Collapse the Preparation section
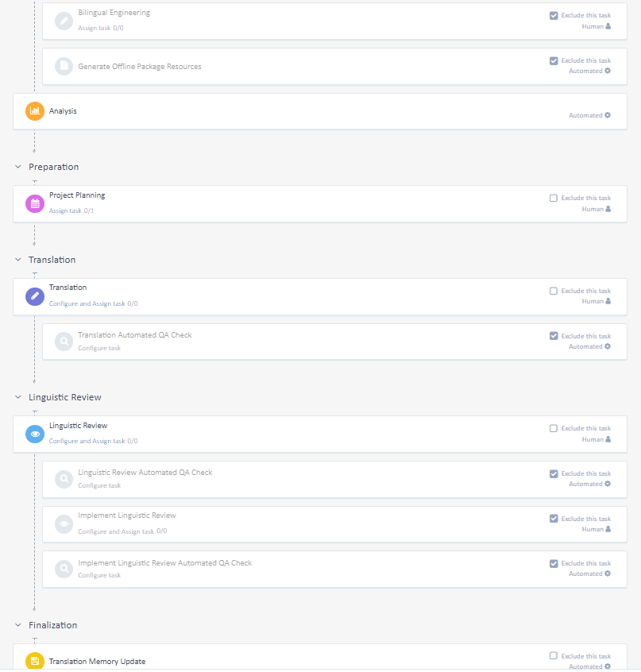Image resolution: width=641 pixels, height=672 pixels. pos(18,167)
